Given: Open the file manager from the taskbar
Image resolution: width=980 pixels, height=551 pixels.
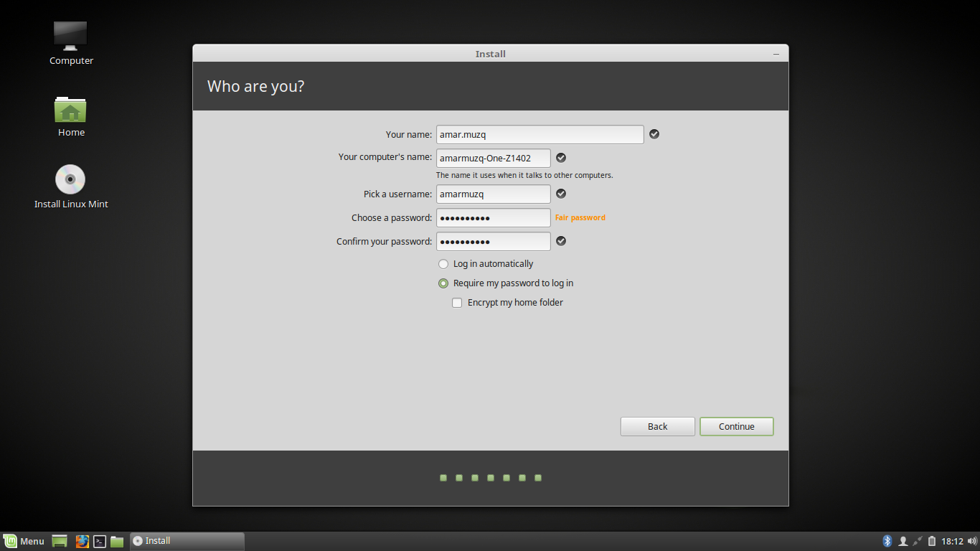Looking at the screenshot, I should tap(117, 541).
